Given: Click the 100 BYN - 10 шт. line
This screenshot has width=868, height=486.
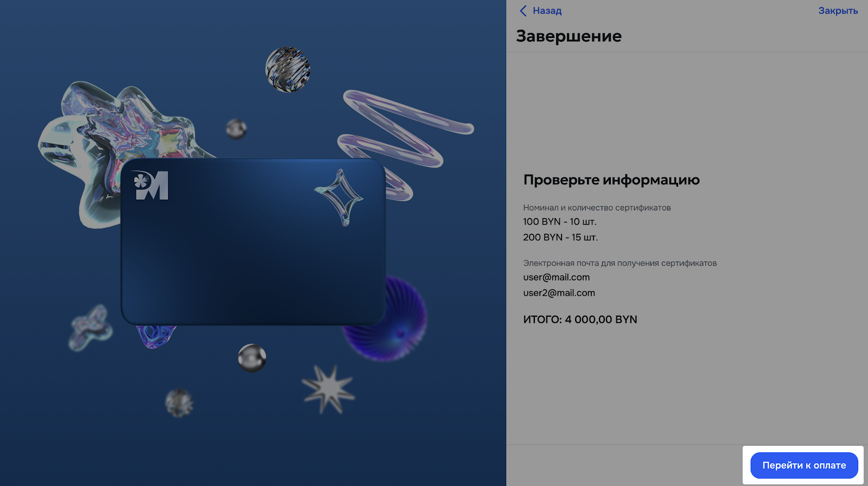Looking at the screenshot, I should click(x=560, y=222).
